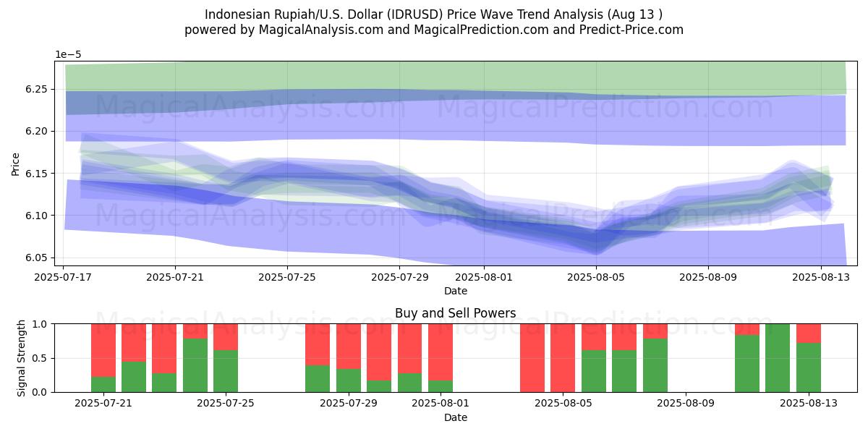Screen dimensions: 868x434
Task: Click the 6.15 price tick label
Action: (37, 174)
